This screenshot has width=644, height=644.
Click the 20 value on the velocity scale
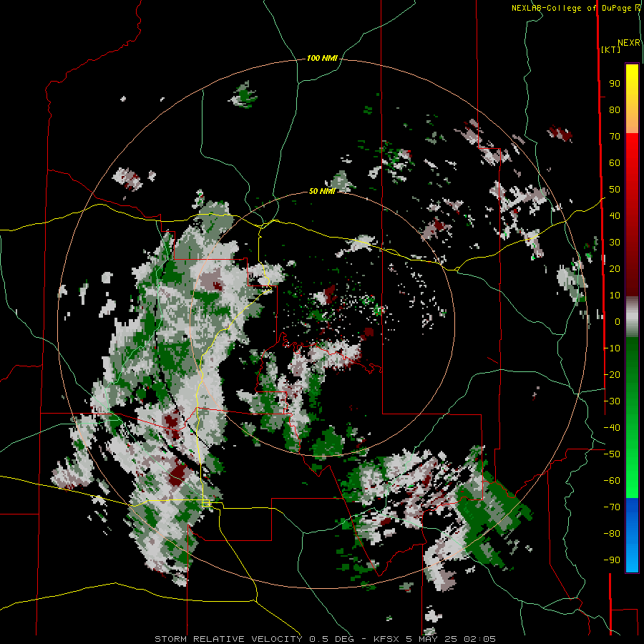(615, 269)
